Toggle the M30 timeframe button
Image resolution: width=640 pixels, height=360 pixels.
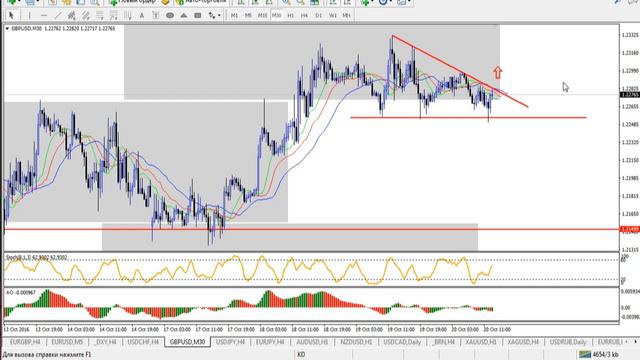click(x=276, y=16)
